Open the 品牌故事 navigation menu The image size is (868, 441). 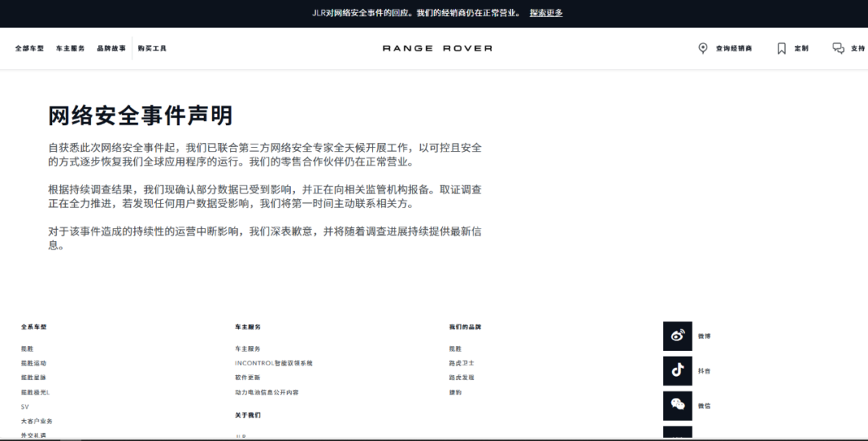coord(111,48)
